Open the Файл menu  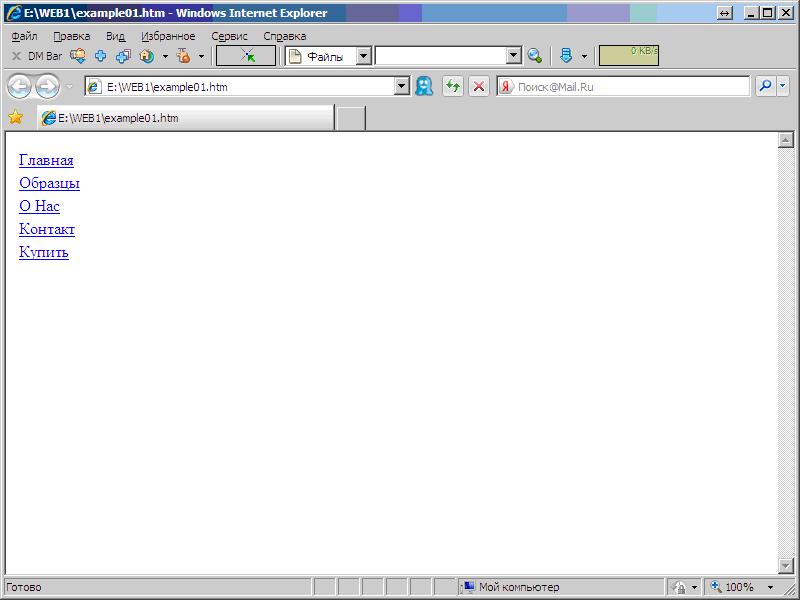[x=24, y=36]
